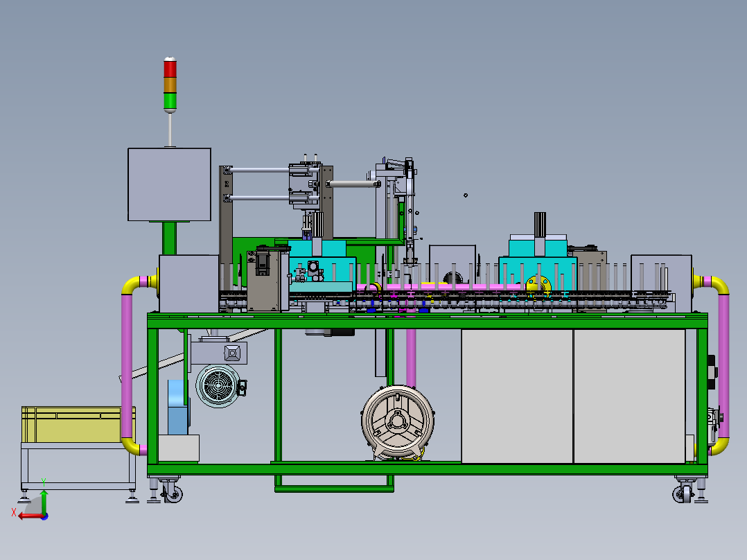Select the bottom green frame beam
The width and height of the screenshot is (747, 560).
tap(428, 469)
